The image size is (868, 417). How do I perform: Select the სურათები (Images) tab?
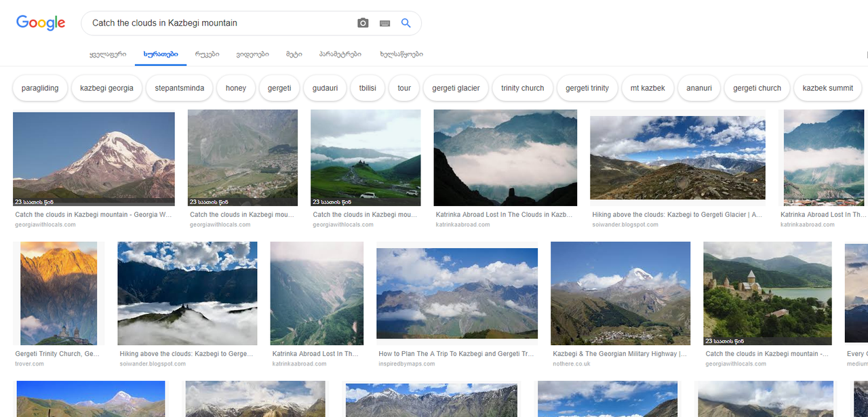click(161, 54)
